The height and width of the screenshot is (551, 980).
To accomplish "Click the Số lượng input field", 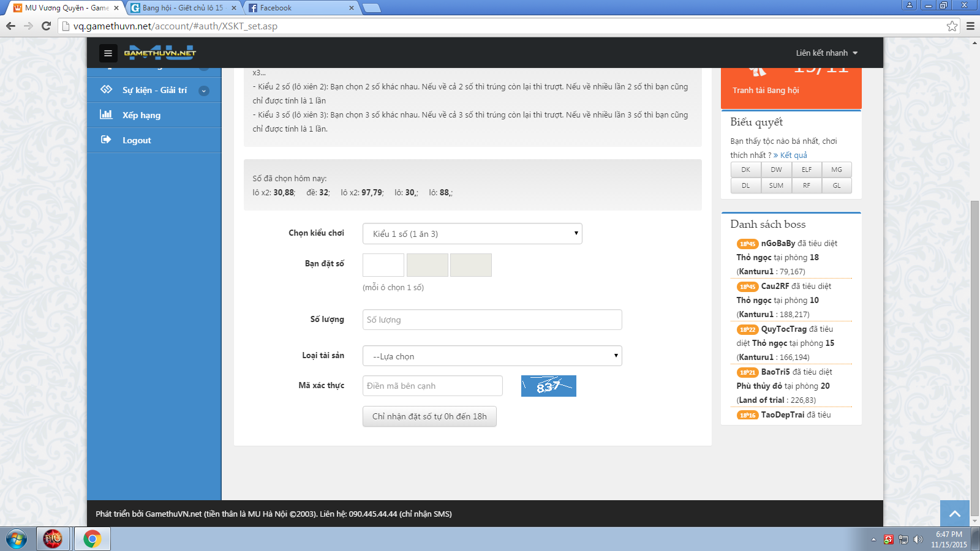I will pyautogui.click(x=492, y=320).
